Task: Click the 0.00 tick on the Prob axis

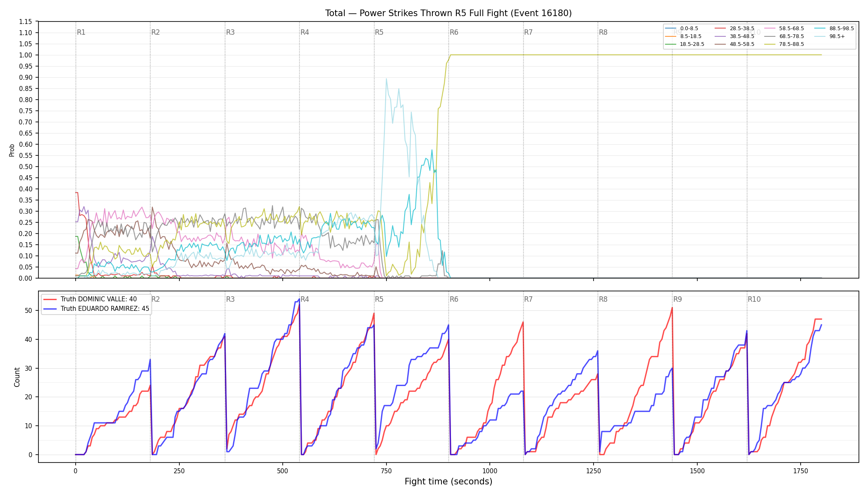Action: tap(26, 278)
